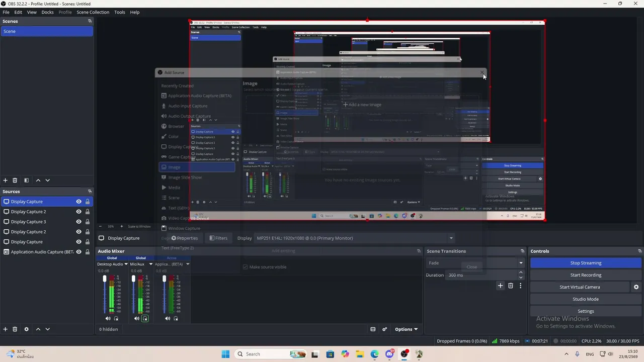Lock the highlighted Display Capture source
Screen dimensions: 644x362
(88, 202)
